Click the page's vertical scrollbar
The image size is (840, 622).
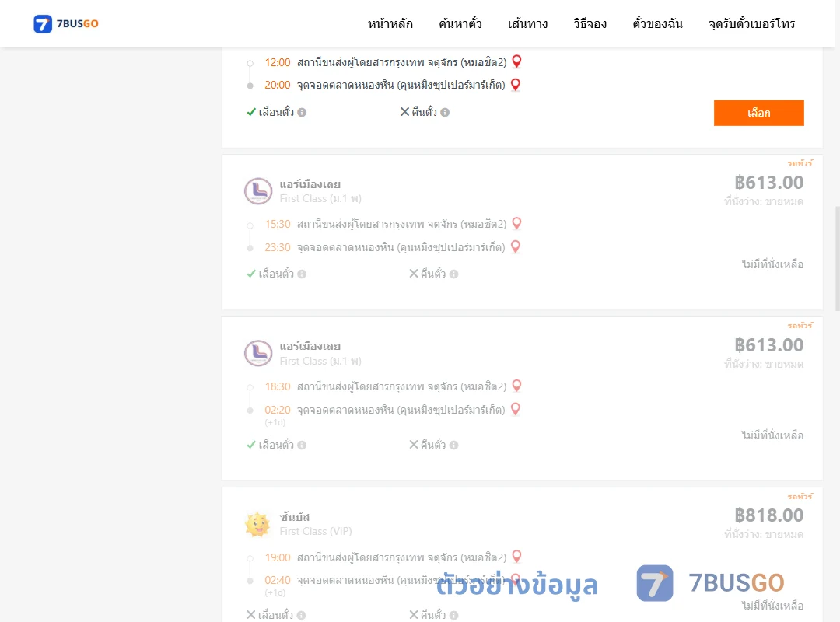pyautogui.click(x=838, y=258)
